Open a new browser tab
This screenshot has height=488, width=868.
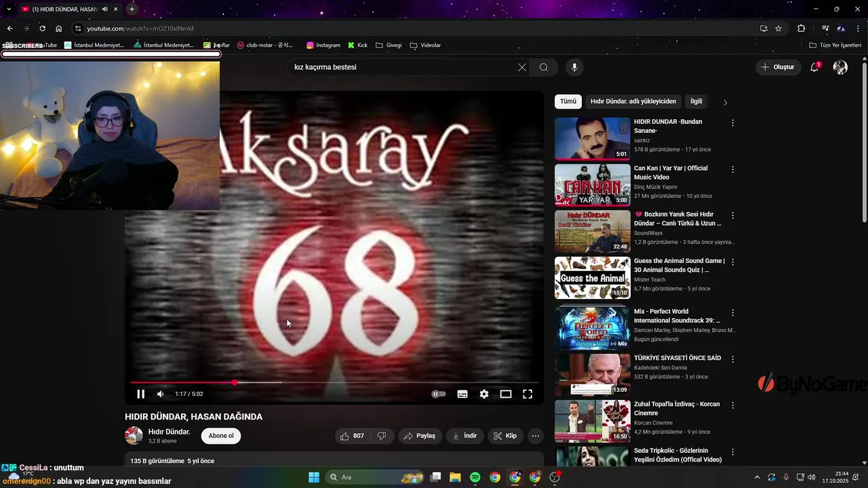tap(132, 9)
